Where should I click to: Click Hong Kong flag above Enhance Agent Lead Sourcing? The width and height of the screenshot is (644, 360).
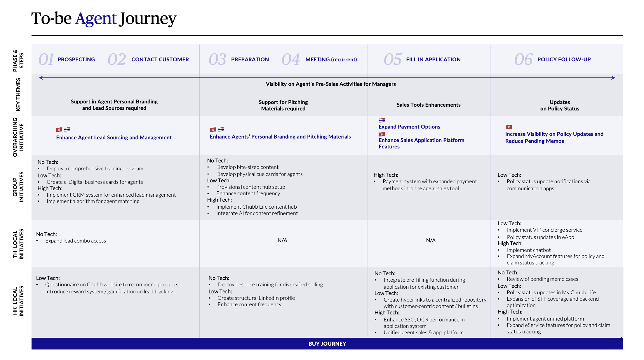59,129
